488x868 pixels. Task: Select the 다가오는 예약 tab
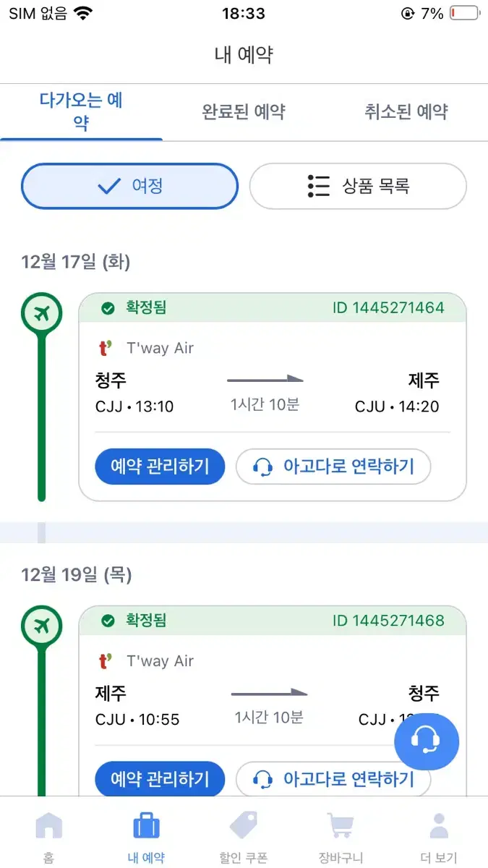[81, 111]
